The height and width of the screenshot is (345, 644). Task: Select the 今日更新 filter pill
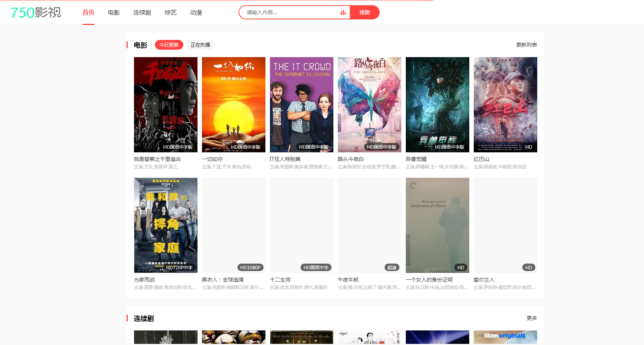pyautogui.click(x=169, y=45)
